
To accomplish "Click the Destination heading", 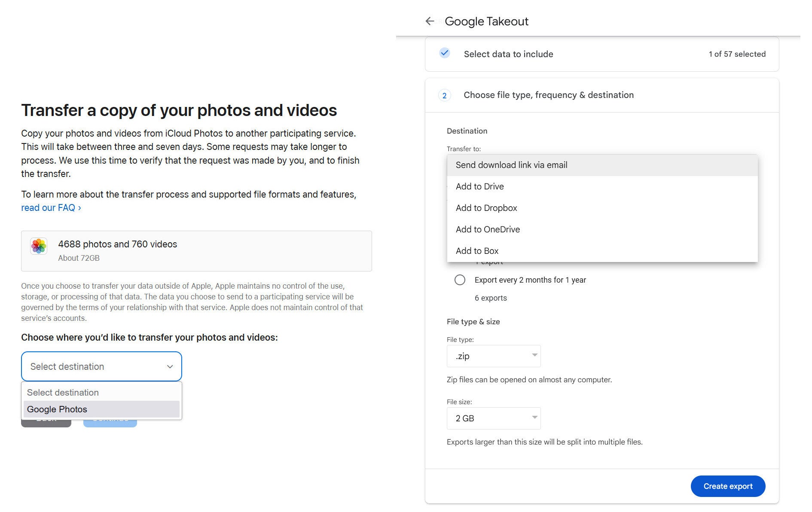I will click(467, 131).
